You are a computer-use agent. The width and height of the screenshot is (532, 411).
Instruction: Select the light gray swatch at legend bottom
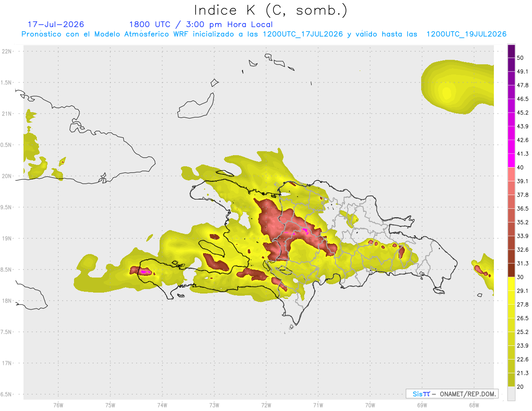[x=511, y=393]
